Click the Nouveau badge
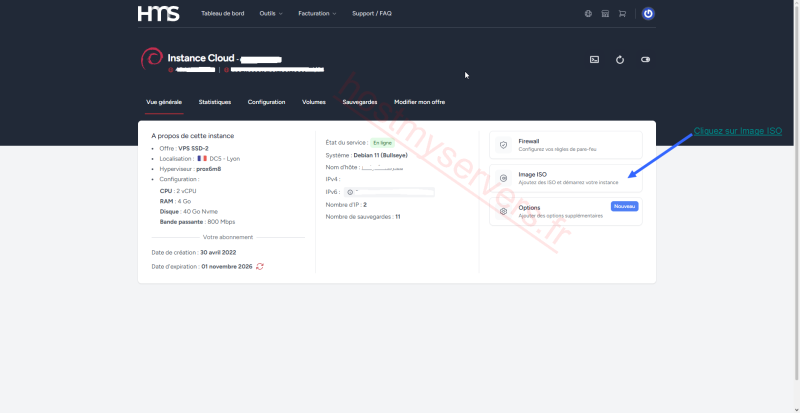This screenshot has height=413, width=800. (x=624, y=206)
